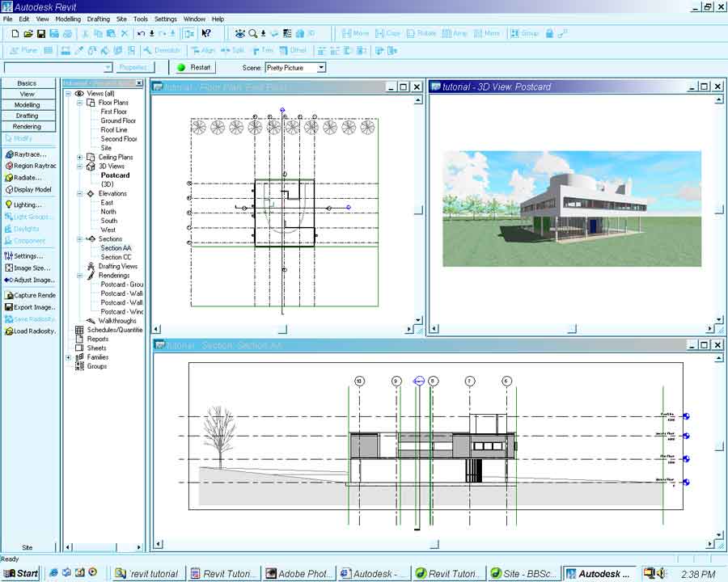The width and height of the screenshot is (728, 582).
Task: Start Raytrace from the Rendering panel
Action: (x=26, y=154)
